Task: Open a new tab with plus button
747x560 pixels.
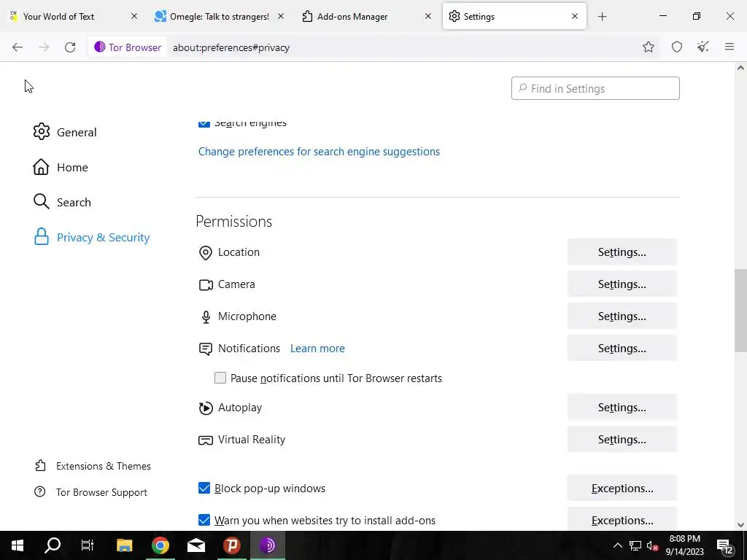Action: [602, 17]
